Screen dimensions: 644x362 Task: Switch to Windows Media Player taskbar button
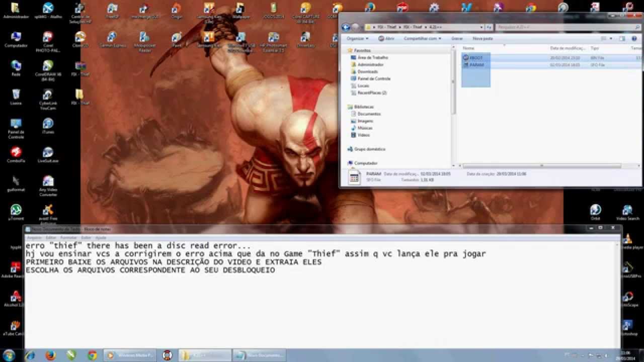[130, 355]
